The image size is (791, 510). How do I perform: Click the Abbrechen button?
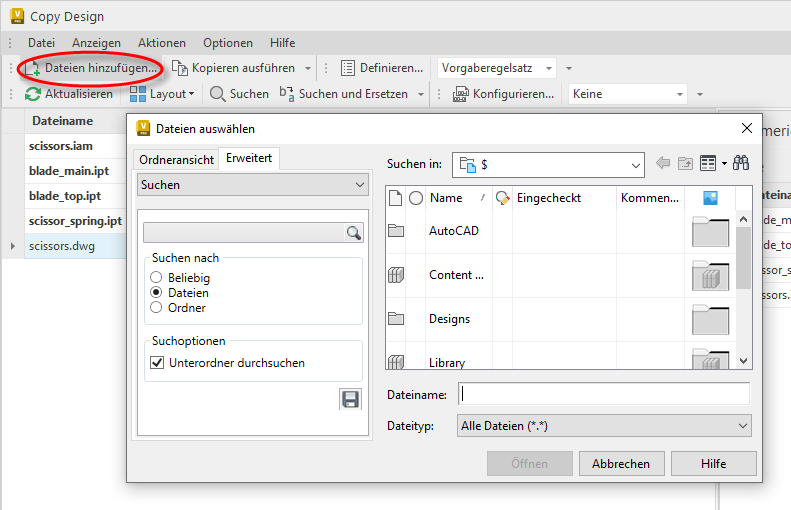click(x=621, y=464)
